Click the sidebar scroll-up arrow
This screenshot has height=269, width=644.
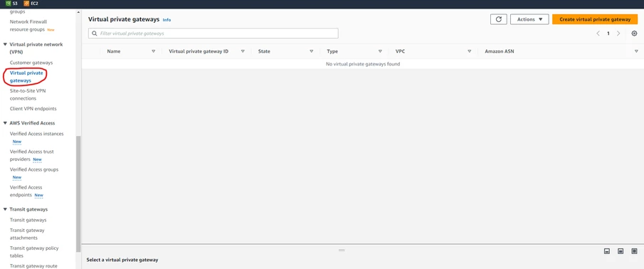(x=78, y=12)
